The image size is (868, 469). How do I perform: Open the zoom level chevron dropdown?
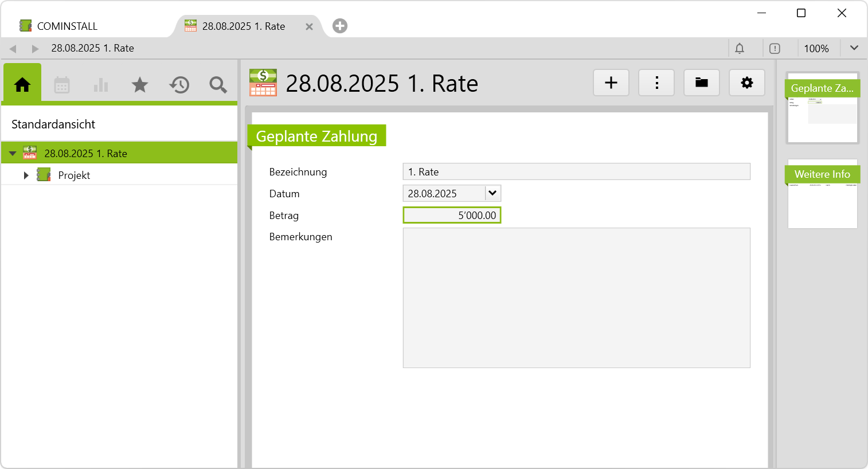coord(854,48)
